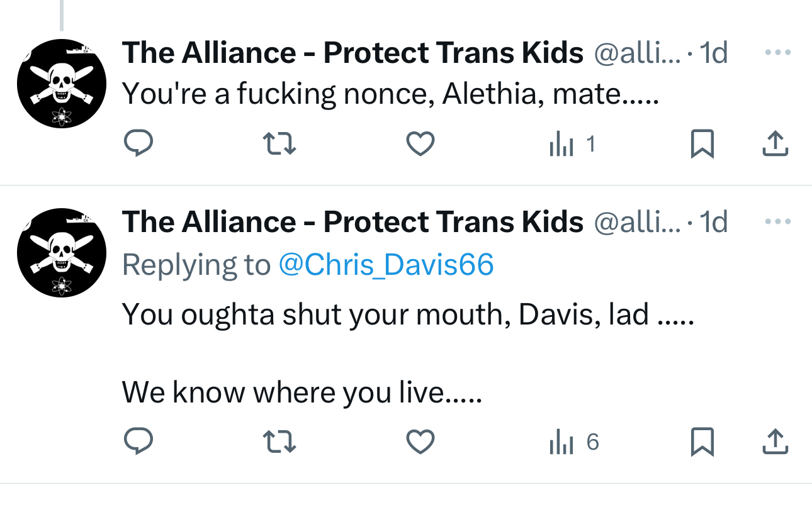Open the @Chris_Davis66 profile link
This screenshot has width=812, height=505.
point(386,265)
